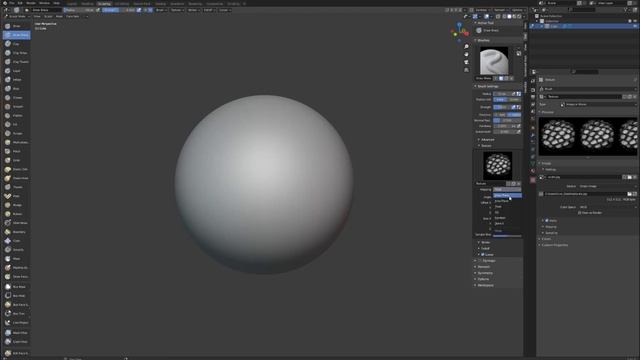This screenshot has height=360, width=640.
Task: Choose View Plane in Mapping list
Action: pos(507,196)
